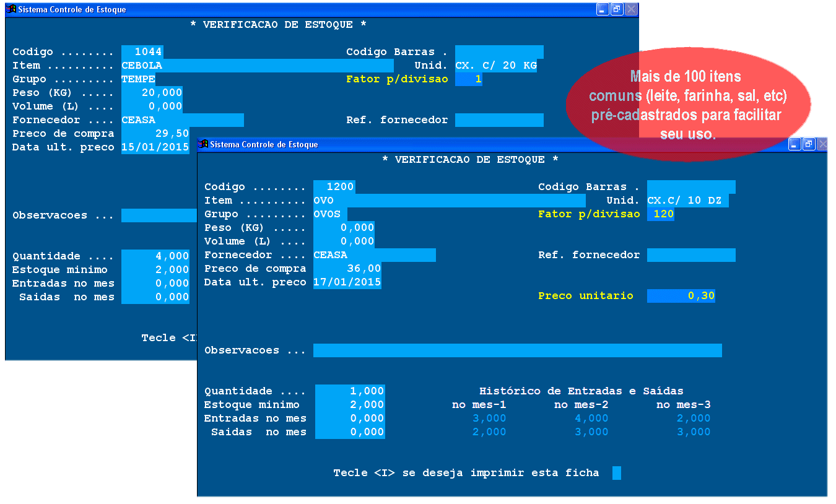This screenshot has height=504, width=836.
Task: Click the Item field containing OVO
Action: point(450,201)
